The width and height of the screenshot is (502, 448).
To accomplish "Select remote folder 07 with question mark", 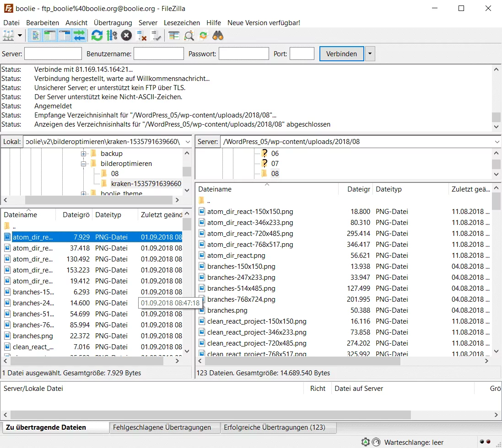I will [x=275, y=163].
